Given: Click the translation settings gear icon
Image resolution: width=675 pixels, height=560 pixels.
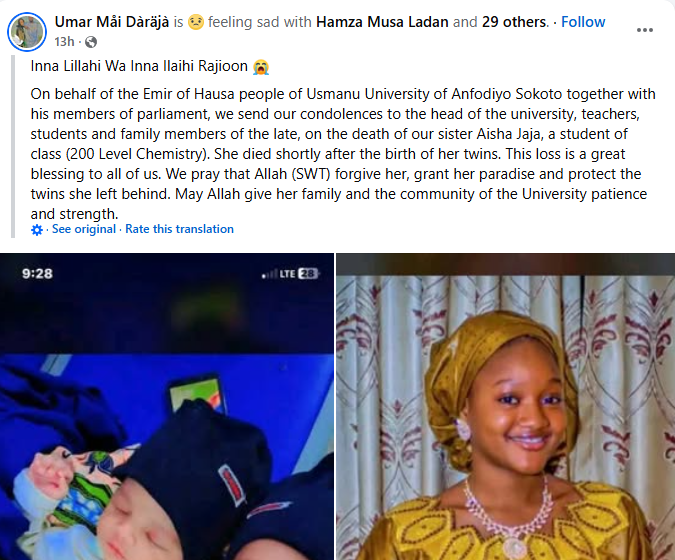Looking at the screenshot, I should (38, 230).
